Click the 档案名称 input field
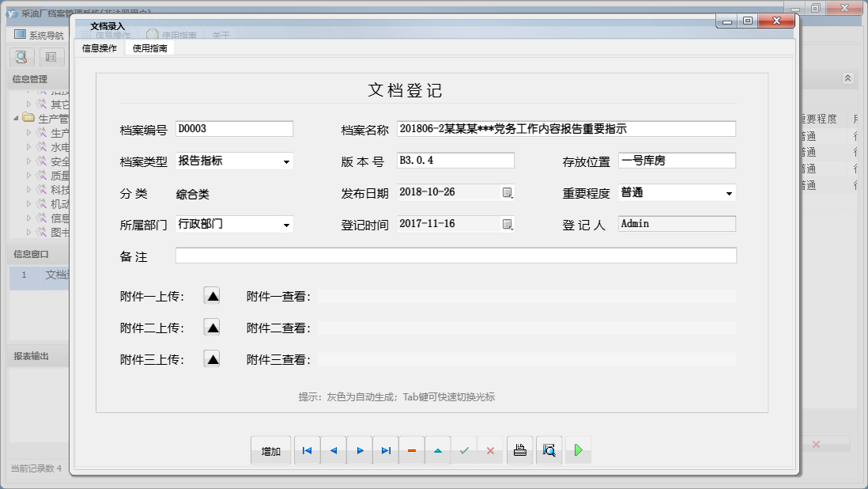 tap(565, 129)
